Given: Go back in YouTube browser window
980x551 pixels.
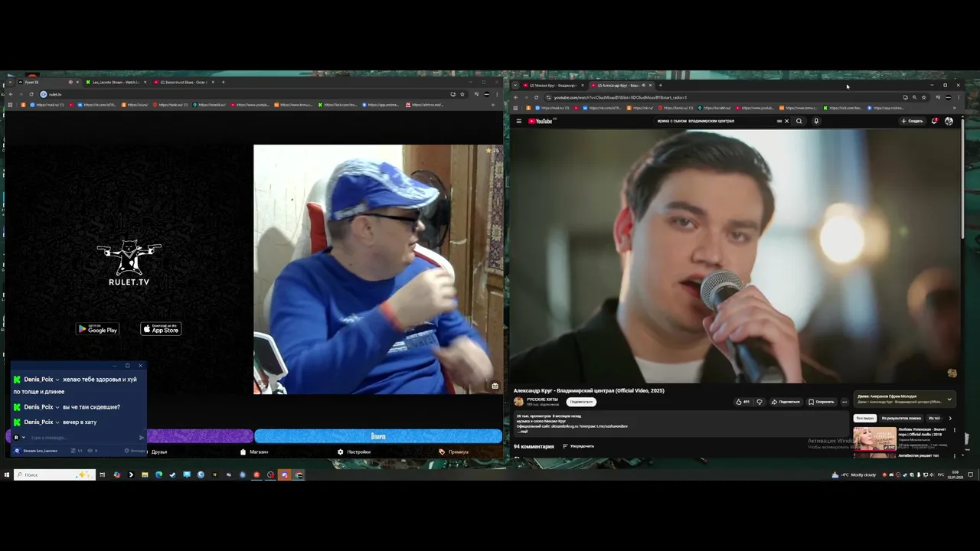Looking at the screenshot, I should tap(516, 97).
